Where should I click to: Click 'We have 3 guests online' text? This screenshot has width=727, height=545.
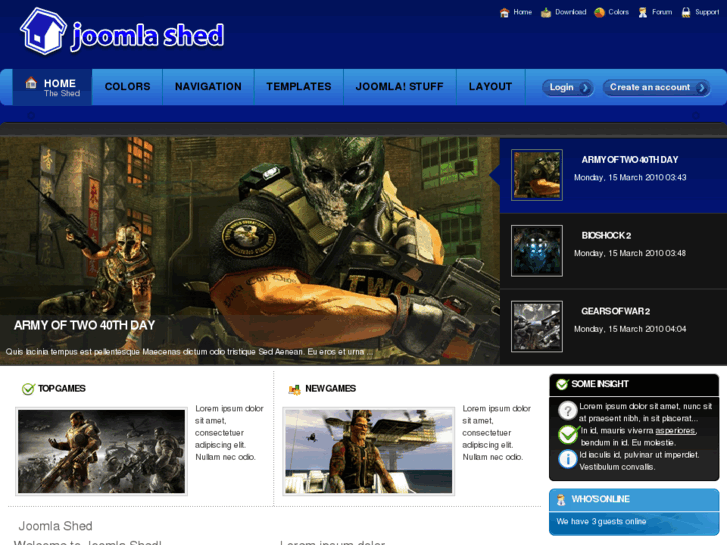point(601,522)
